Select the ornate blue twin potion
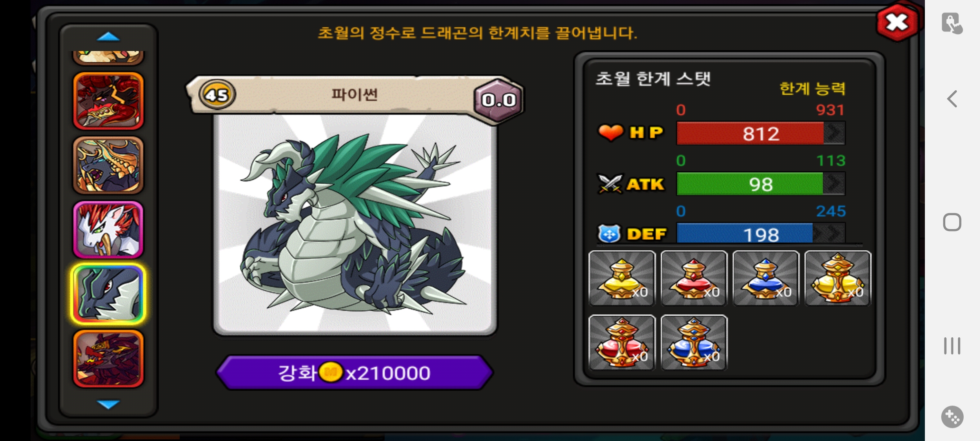Viewport: 980px width, 441px height. click(694, 343)
